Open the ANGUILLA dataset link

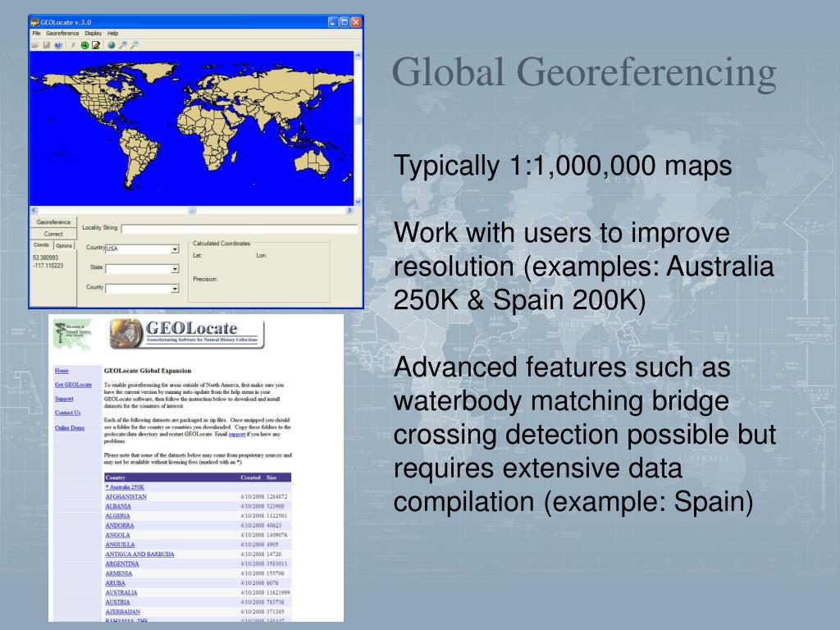click(x=120, y=545)
